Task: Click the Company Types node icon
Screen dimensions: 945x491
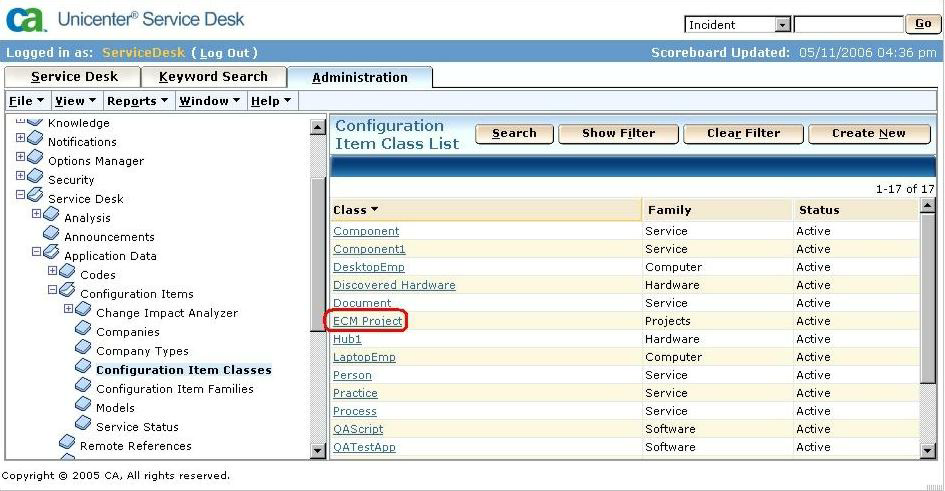Action: (x=83, y=348)
